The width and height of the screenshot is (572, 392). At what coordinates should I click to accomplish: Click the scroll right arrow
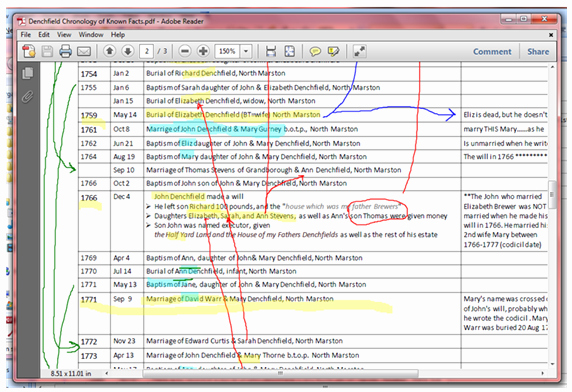tap(543, 373)
